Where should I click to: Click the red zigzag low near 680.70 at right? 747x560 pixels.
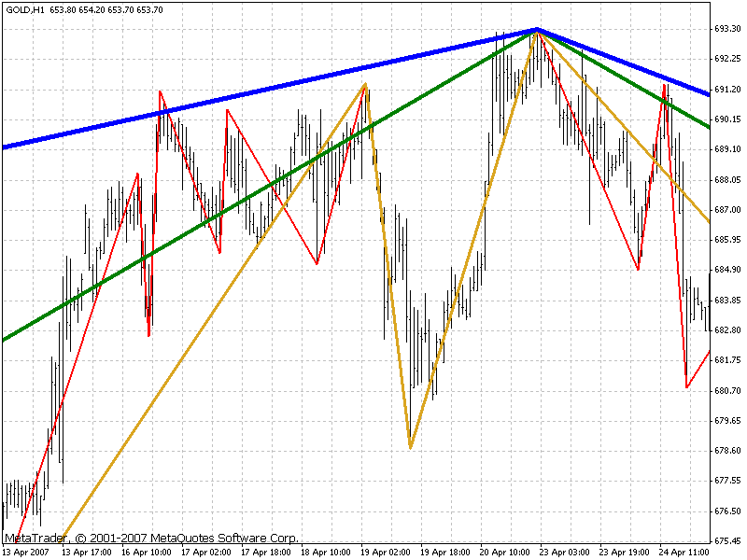(x=686, y=387)
